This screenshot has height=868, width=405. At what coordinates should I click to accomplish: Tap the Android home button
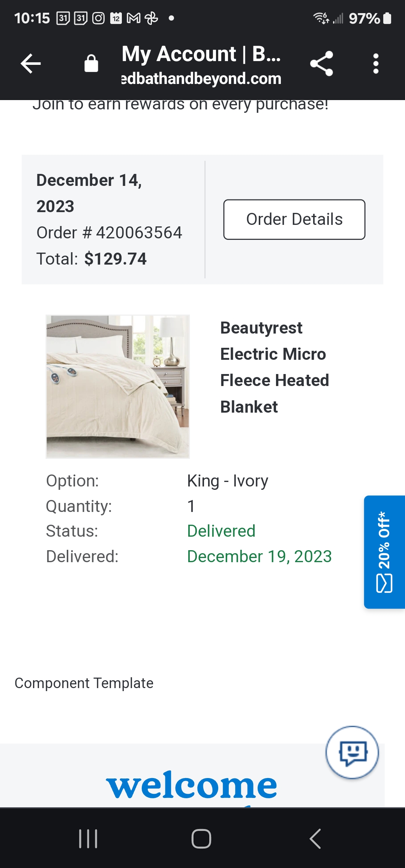(201, 838)
